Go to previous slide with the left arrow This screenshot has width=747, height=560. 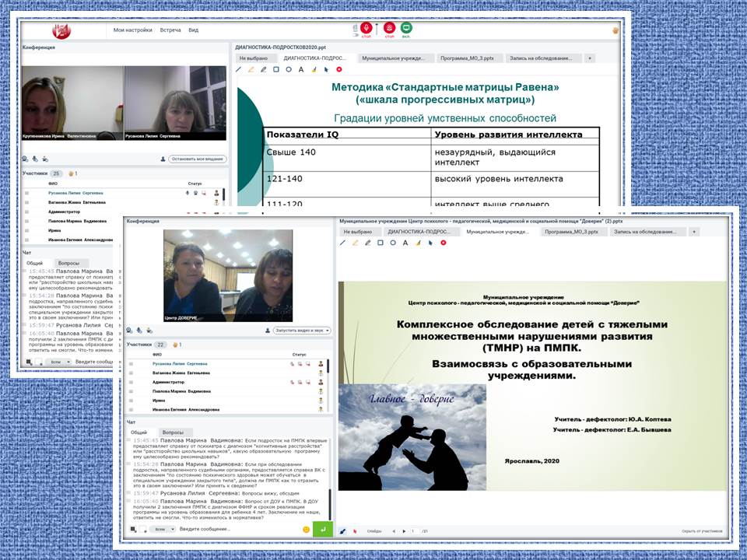(x=394, y=531)
